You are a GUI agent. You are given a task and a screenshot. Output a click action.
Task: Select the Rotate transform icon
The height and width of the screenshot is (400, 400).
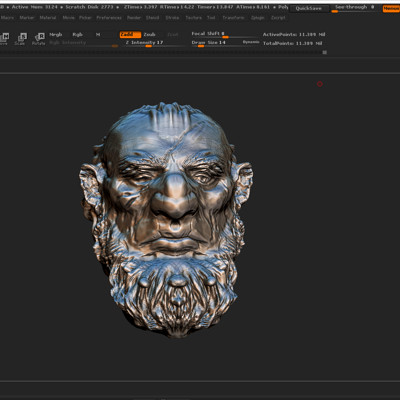(x=39, y=38)
